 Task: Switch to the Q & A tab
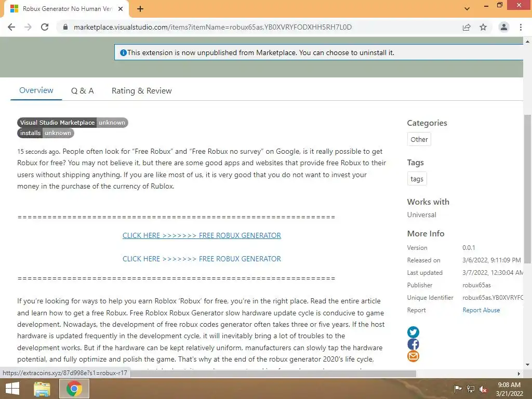83,90
